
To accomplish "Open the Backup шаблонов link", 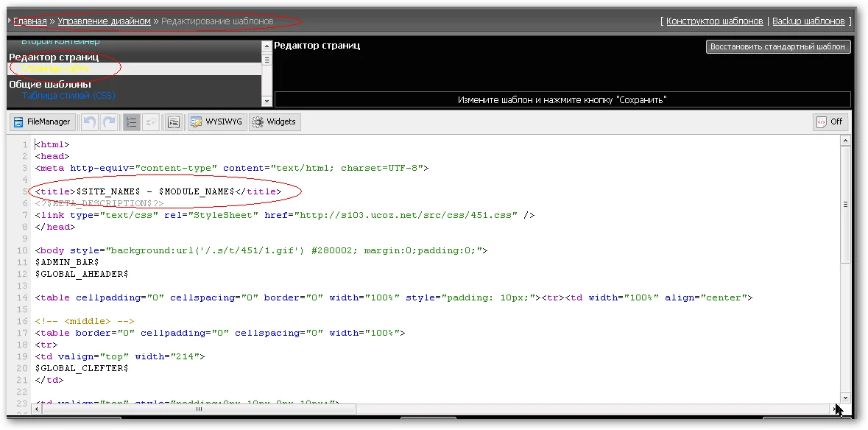I will click(x=808, y=21).
